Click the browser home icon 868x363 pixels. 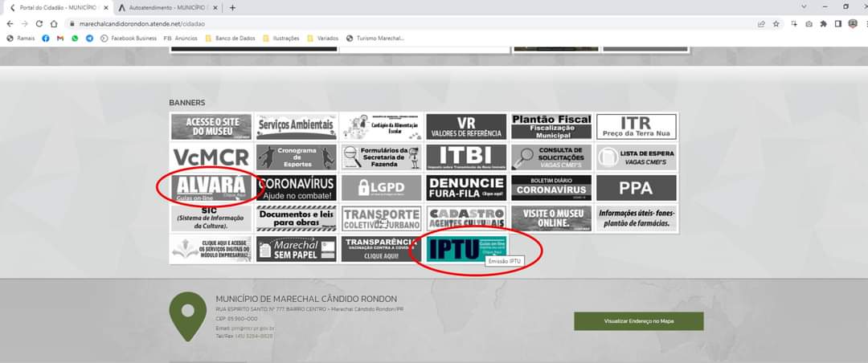pos(54,24)
